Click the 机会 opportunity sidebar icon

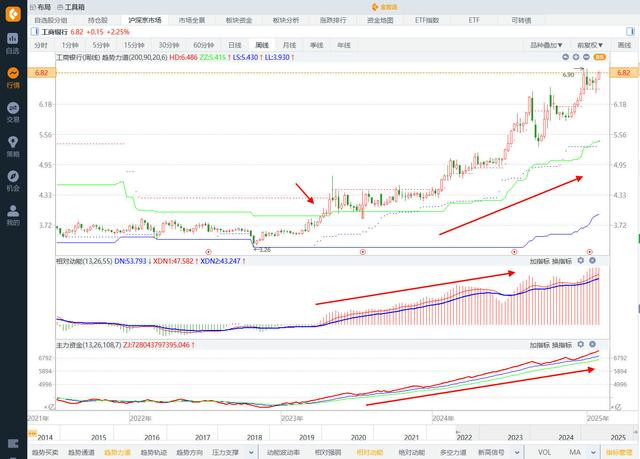coord(12,181)
